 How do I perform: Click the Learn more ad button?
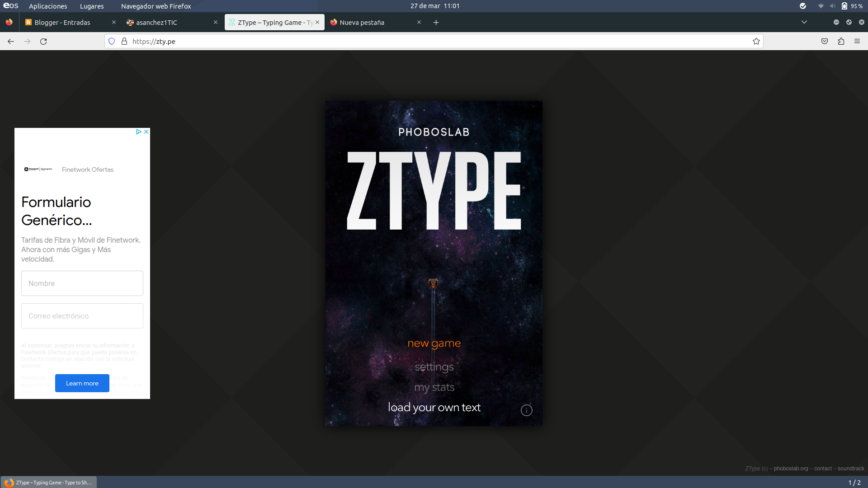click(82, 383)
